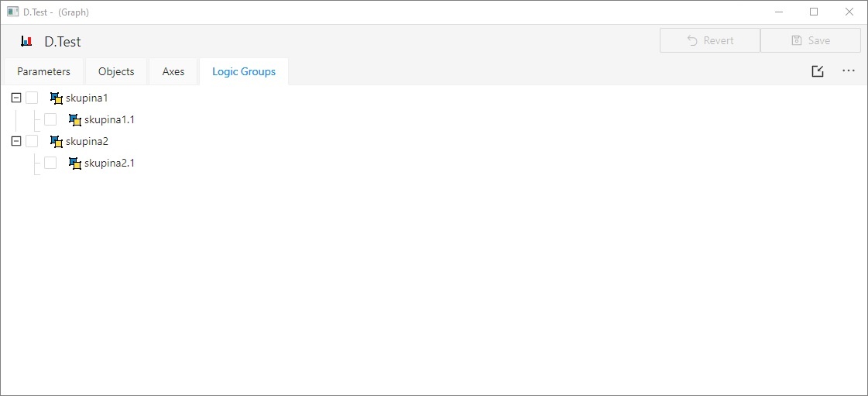Enable the skupina1.1 checkbox
Image resolution: width=868 pixels, height=396 pixels.
(x=50, y=119)
